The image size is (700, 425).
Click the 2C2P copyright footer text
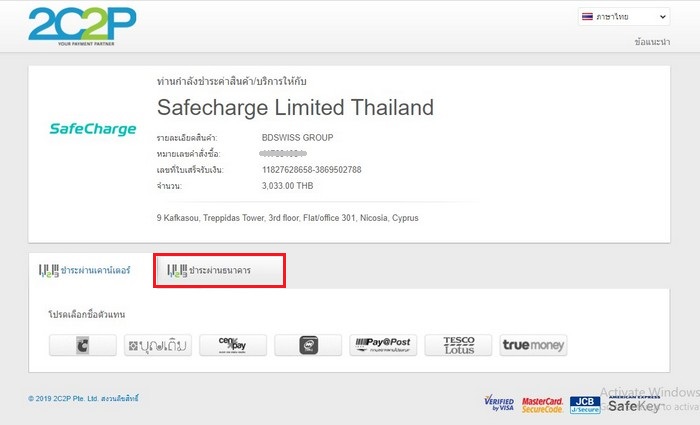pos(83,398)
